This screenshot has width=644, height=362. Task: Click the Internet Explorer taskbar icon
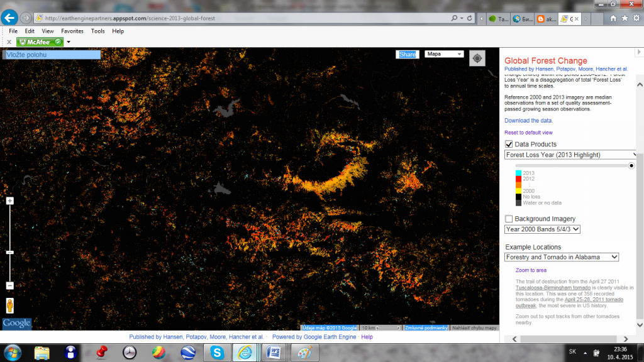click(x=245, y=353)
